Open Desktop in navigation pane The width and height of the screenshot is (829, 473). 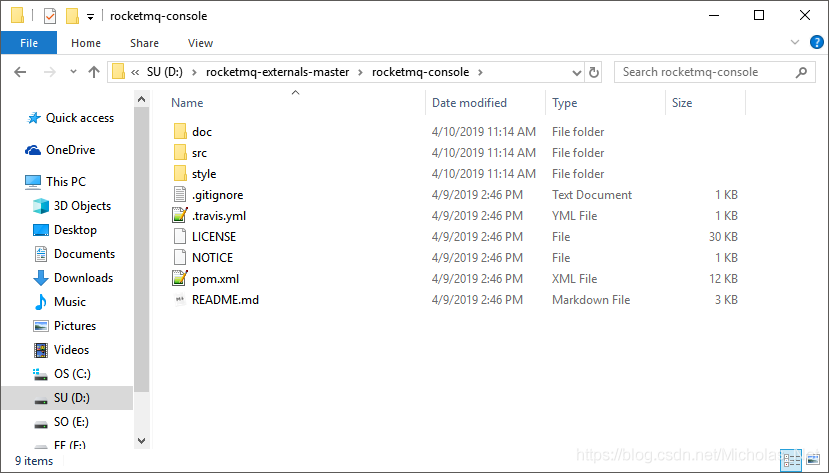coord(75,230)
